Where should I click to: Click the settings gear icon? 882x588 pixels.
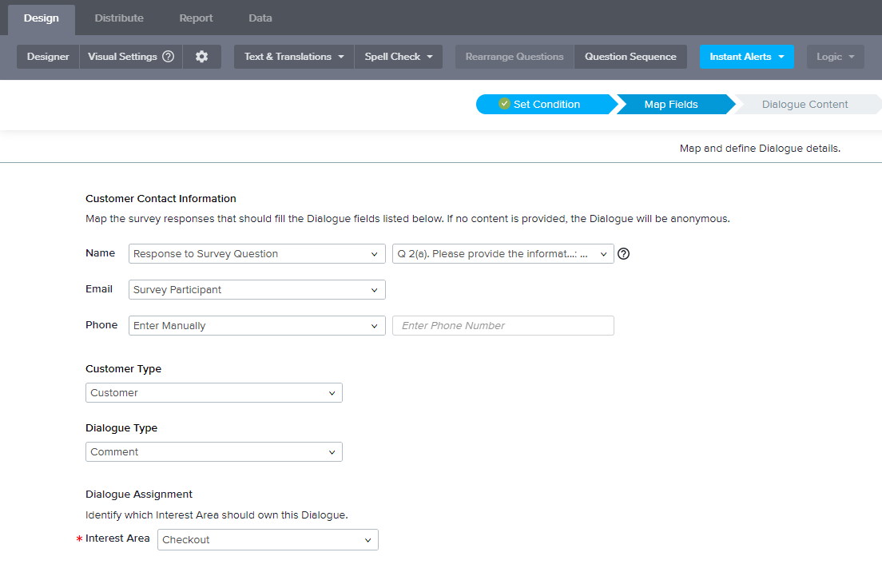click(201, 57)
